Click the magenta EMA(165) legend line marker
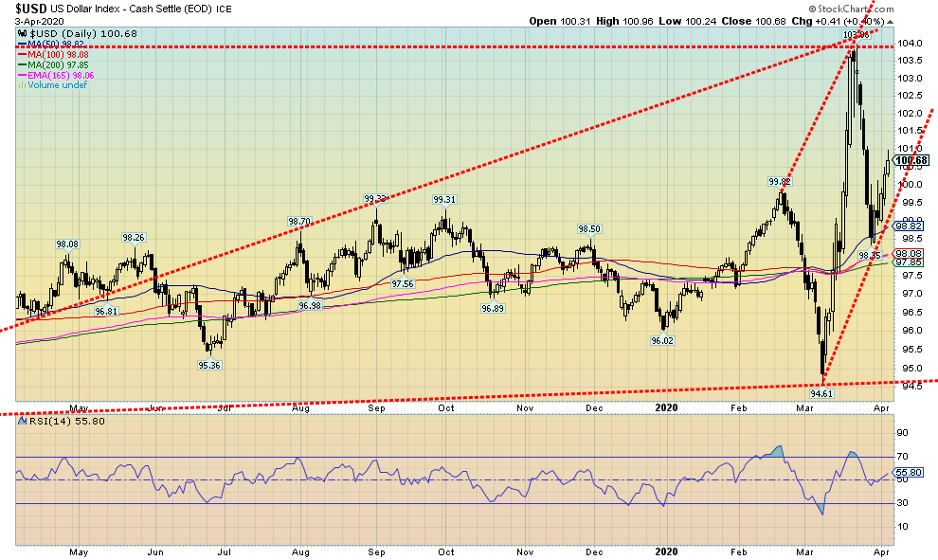The image size is (938, 560). pyautogui.click(x=21, y=76)
